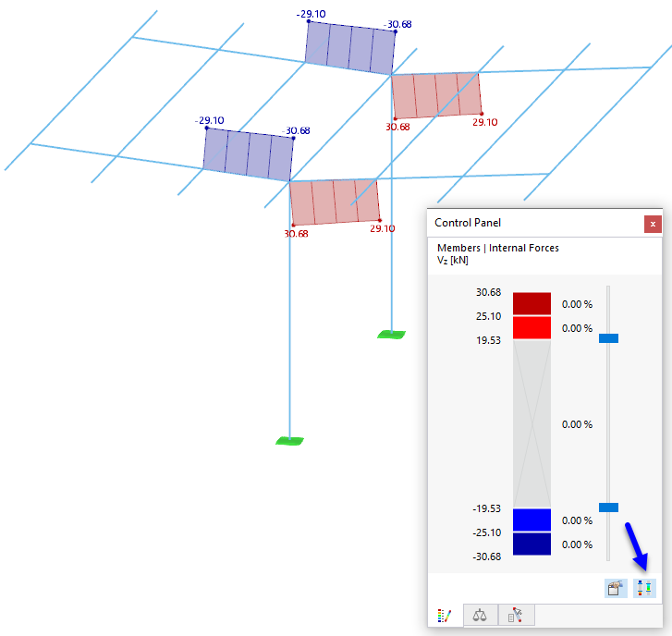
Task: Click the vertical slider track in Control Panel
Action: [608, 423]
